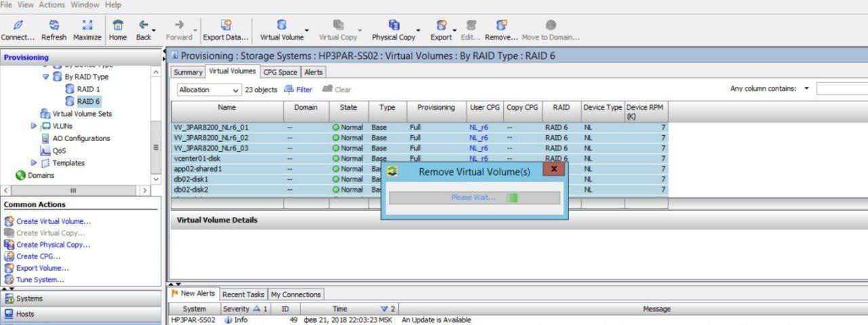Click the Create Virtual Volume link
Screen dimensions: 868x325
click(x=53, y=221)
